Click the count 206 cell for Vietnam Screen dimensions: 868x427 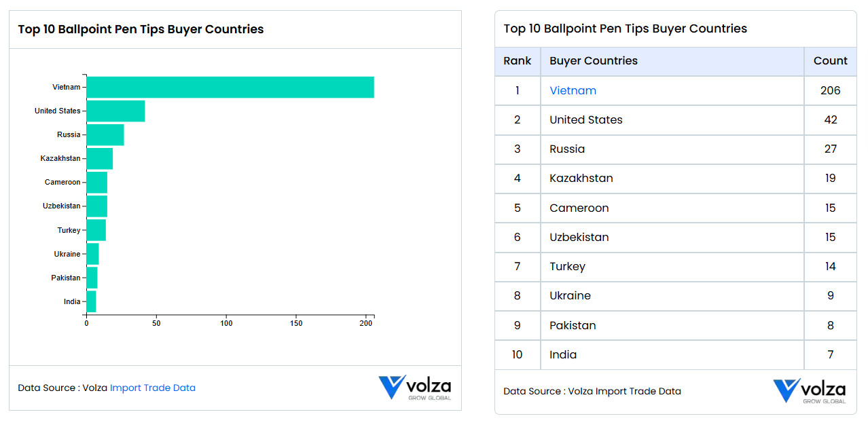[x=831, y=90]
